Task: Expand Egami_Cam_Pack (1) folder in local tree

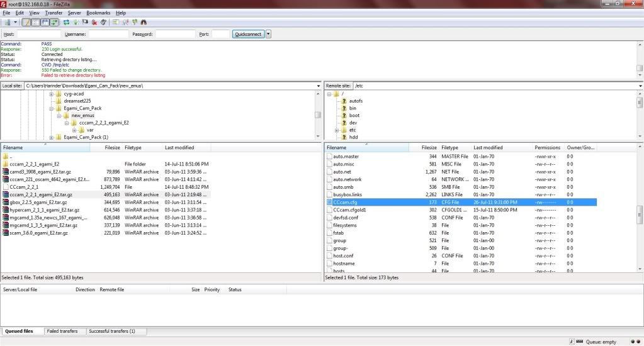Action: 52,138
